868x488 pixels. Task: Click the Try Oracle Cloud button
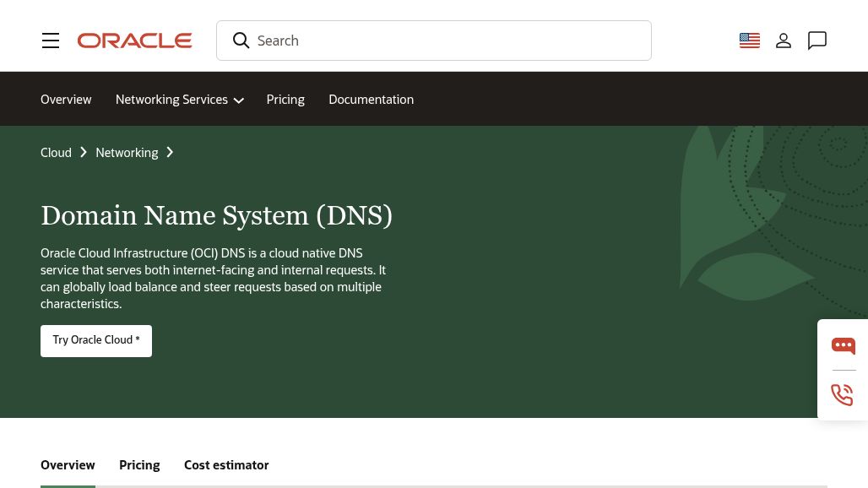pyautogui.click(x=96, y=341)
